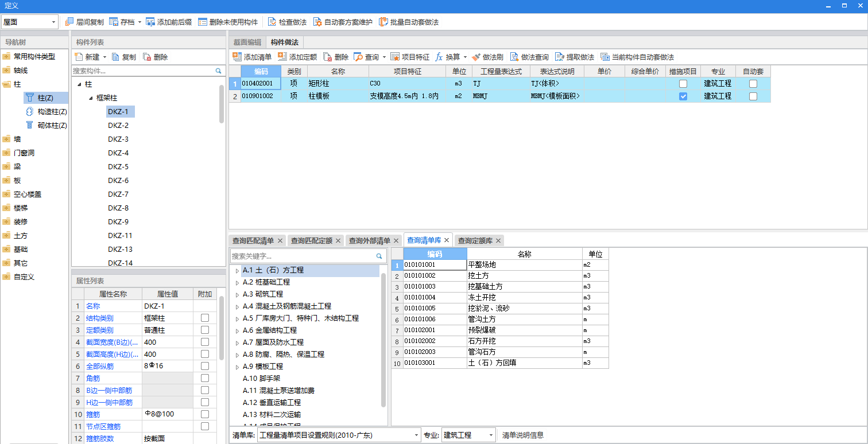This screenshot has height=444, width=868.
Task: Click the property list vertical scrollbar
Action: 222,328
